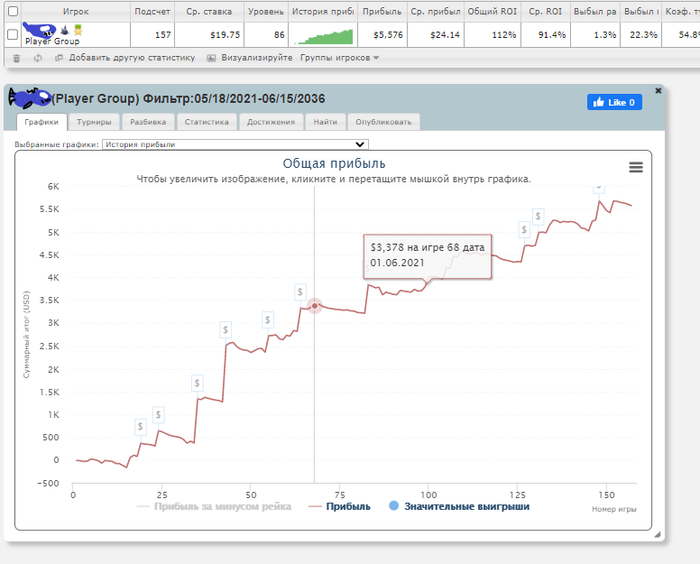Sort by the Ср. ставка column header
Viewport: 700px width, 564px height.
pos(209,12)
